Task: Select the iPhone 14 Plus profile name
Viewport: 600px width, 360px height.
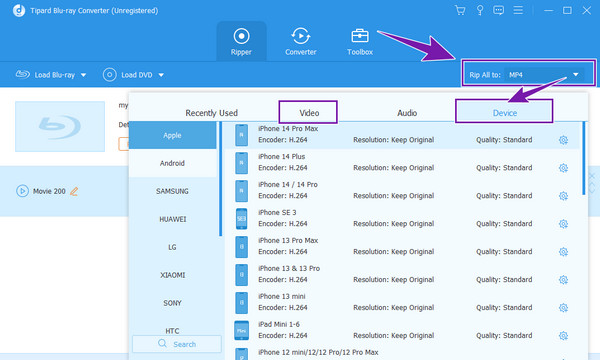Action: click(x=282, y=156)
